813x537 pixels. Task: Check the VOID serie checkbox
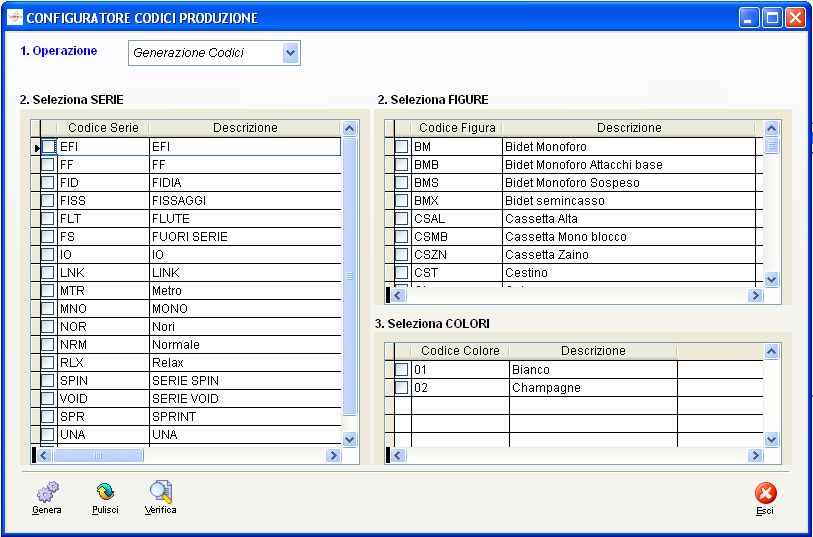tap(48, 399)
